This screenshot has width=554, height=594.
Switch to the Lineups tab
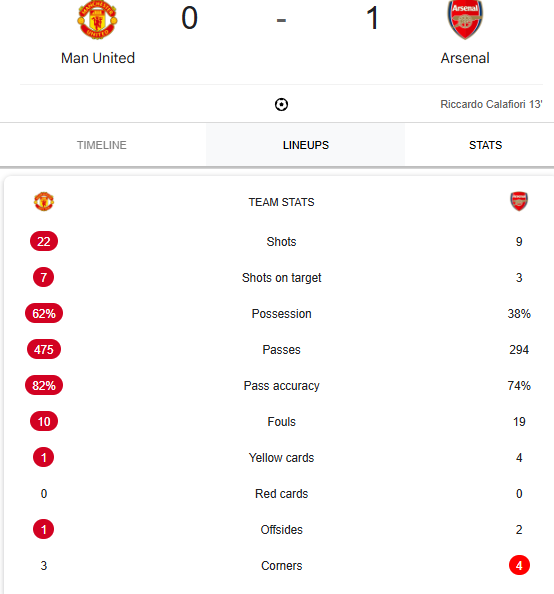[x=305, y=145]
